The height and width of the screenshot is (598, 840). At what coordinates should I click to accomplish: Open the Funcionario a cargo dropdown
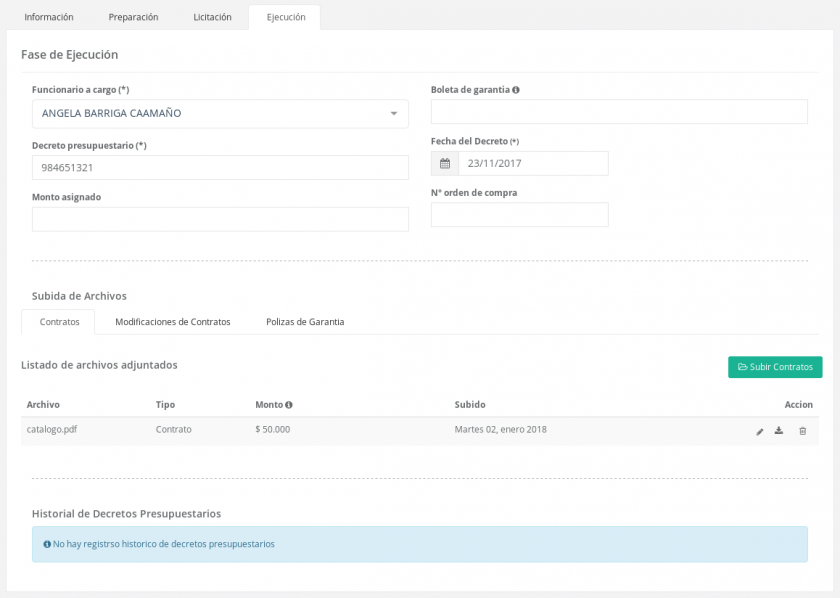pos(220,113)
